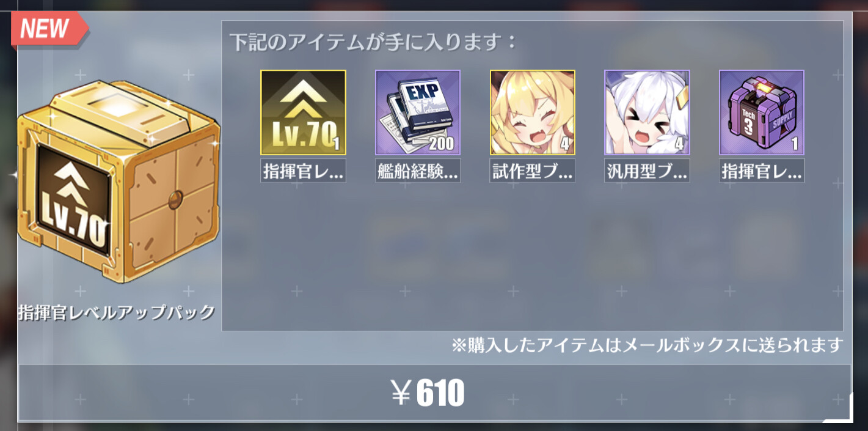Click the ¥ symbol on the price bar
Screen dimensions: 868x431
pyautogui.click(x=401, y=393)
